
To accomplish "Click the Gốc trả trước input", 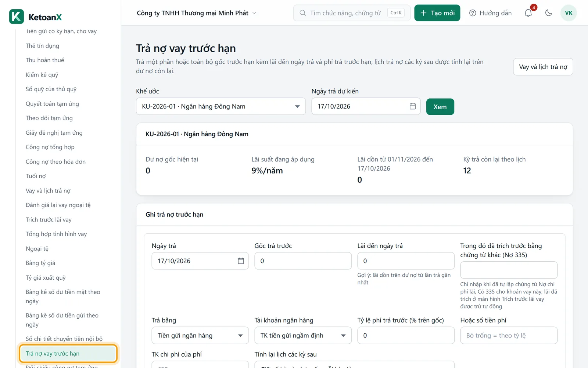I will (x=303, y=261).
